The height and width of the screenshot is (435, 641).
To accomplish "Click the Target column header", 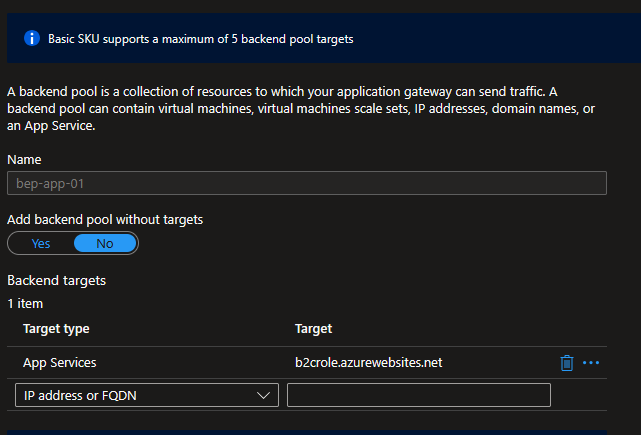I will (314, 329).
